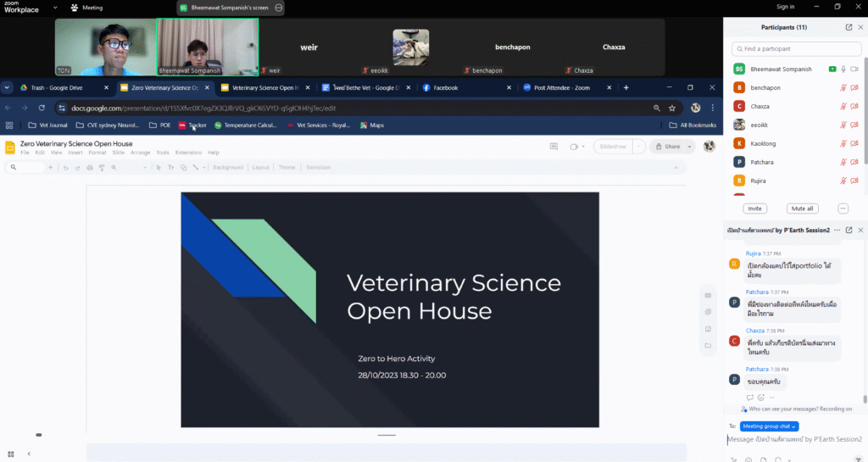The image size is (868, 462).
Task: Reply to Patchara's last message
Action: click(749, 398)
